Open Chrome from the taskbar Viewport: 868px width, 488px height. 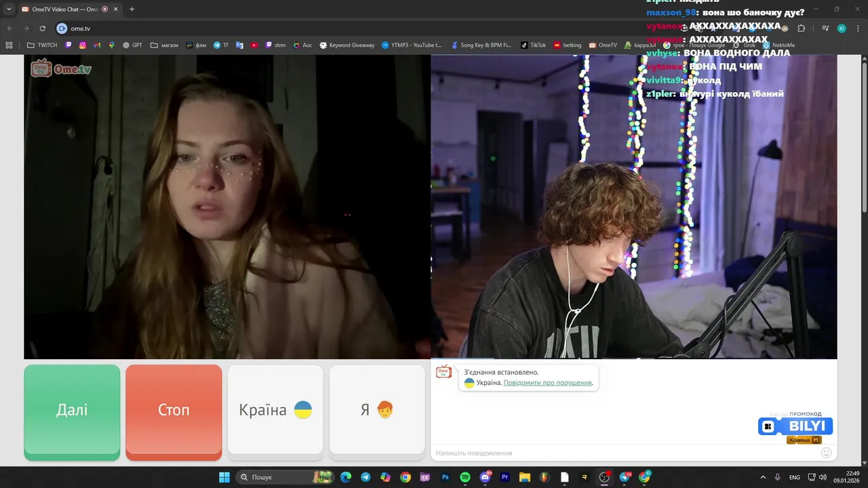click(406, 477)
